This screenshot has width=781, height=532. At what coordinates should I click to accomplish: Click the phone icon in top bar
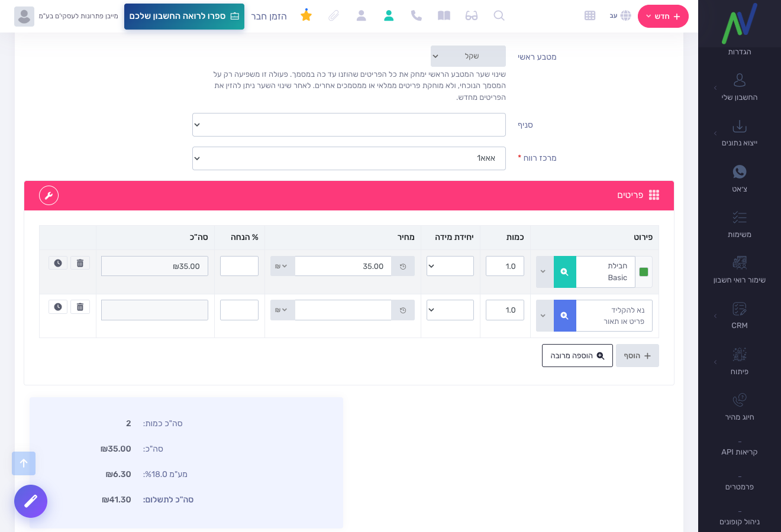click(x=417, y=15)
